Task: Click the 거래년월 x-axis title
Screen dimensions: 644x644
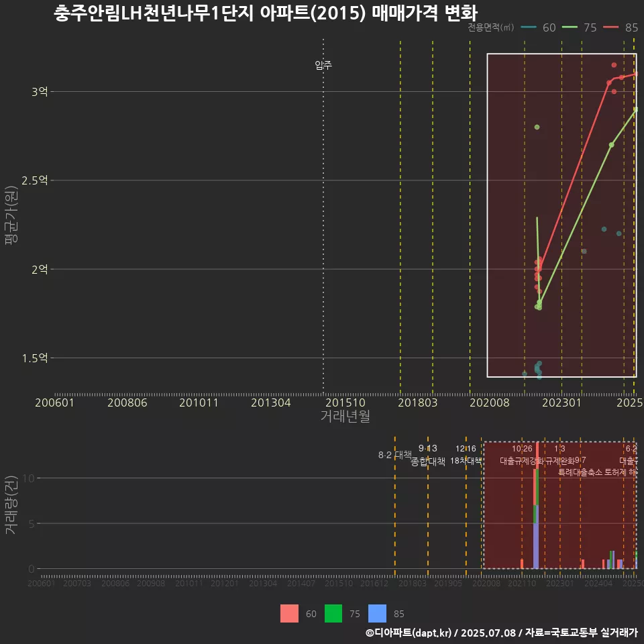Action: tap(345, 416)
